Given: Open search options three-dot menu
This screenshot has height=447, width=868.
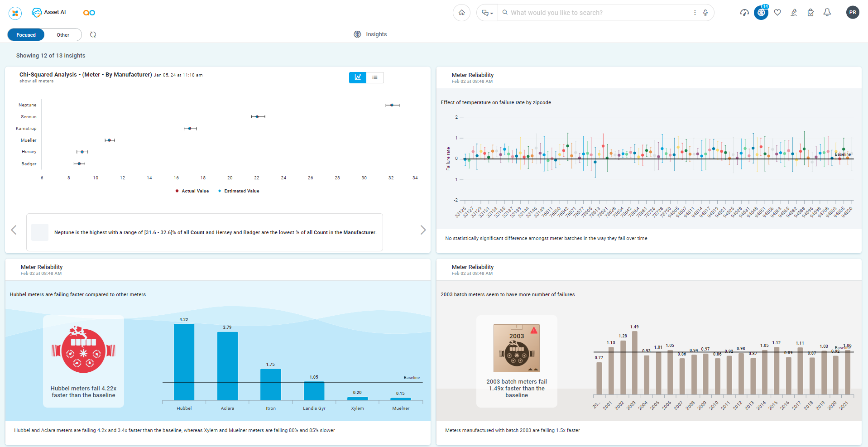Looking at the screenshot, I should coord(695,13).
